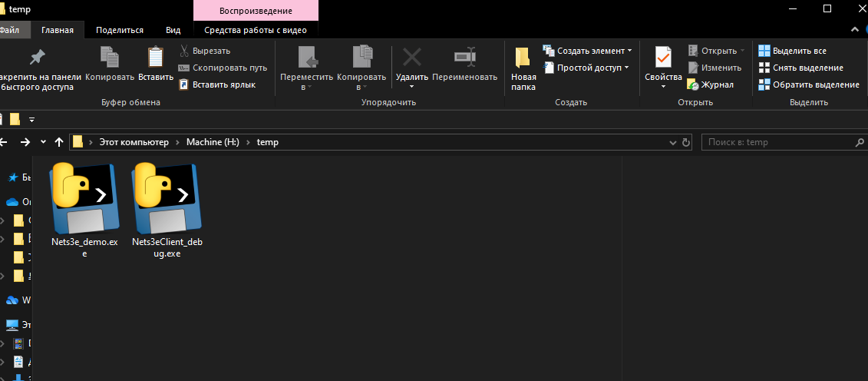Viewport: 868px width, 381px height.
Task: Open Создать элемент dropdown
Action: (x=587, y=51)
